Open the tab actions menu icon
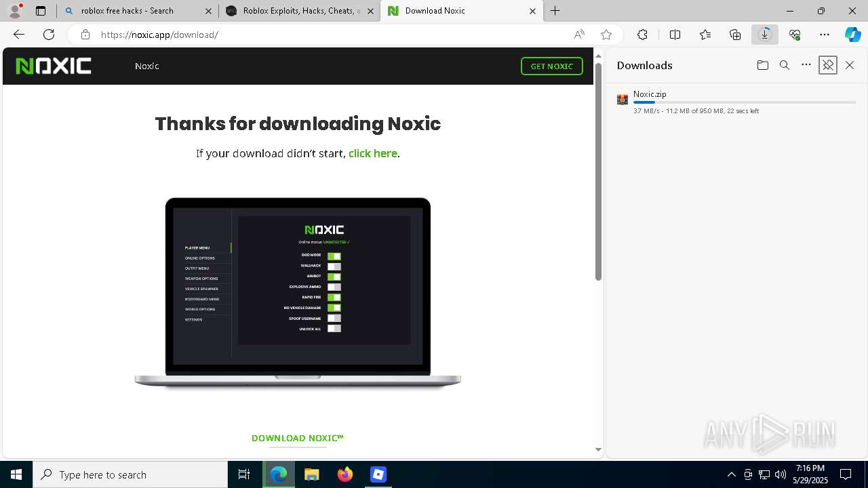 (x=41, y=11)
